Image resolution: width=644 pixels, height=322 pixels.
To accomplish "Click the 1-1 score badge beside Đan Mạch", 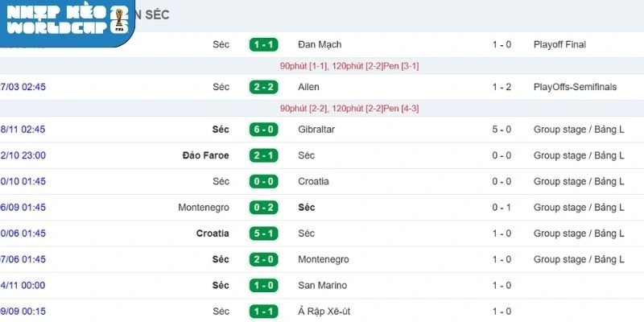I will [263, 45].
